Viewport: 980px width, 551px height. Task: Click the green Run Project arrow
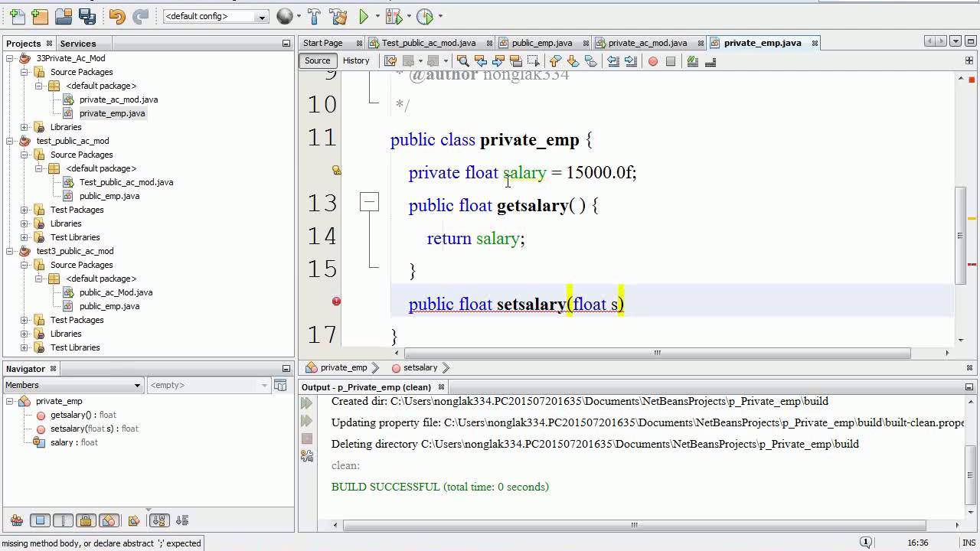pyautogui.click(x=364, y=16)
